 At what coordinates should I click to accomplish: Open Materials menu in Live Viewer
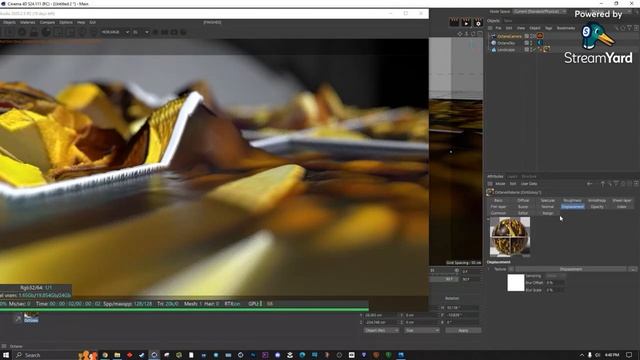pos(28,22)
